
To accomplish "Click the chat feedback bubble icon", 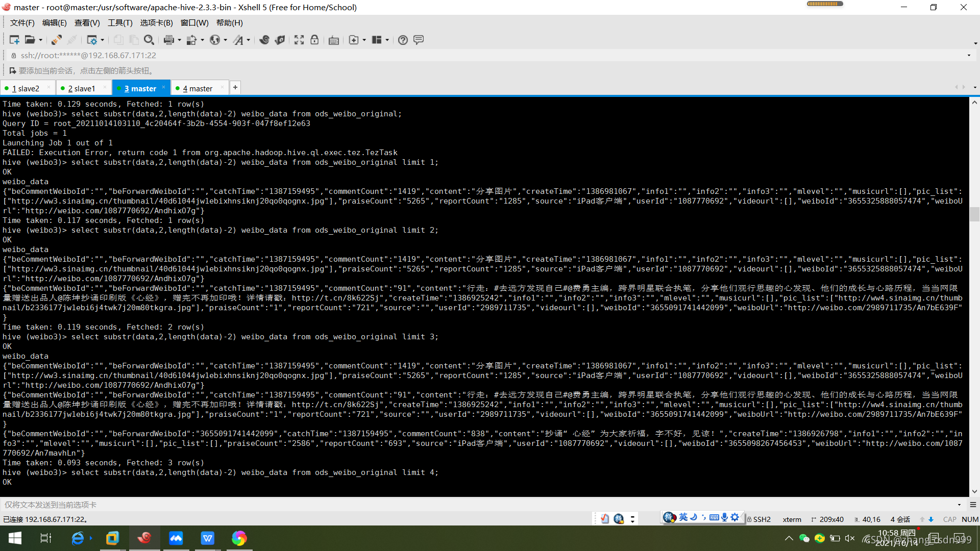I will pyautogui.click(x=419, y=40).
